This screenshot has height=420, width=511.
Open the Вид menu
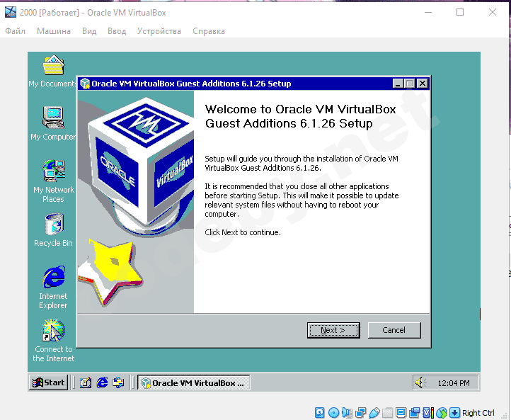[89, 31]
